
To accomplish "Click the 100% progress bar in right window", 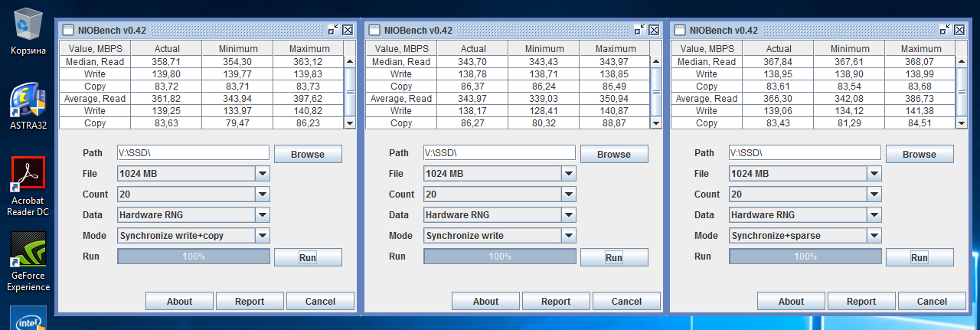I will 805,256.
